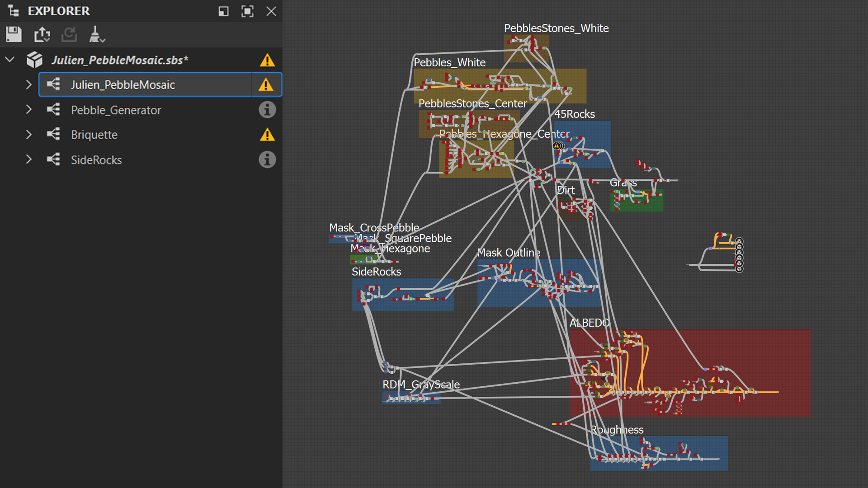Image resolution: width=868 pixels, height=488 pixels.
Task: Open the export dropdown arrow under the share icon
Action: pos(47,40)
